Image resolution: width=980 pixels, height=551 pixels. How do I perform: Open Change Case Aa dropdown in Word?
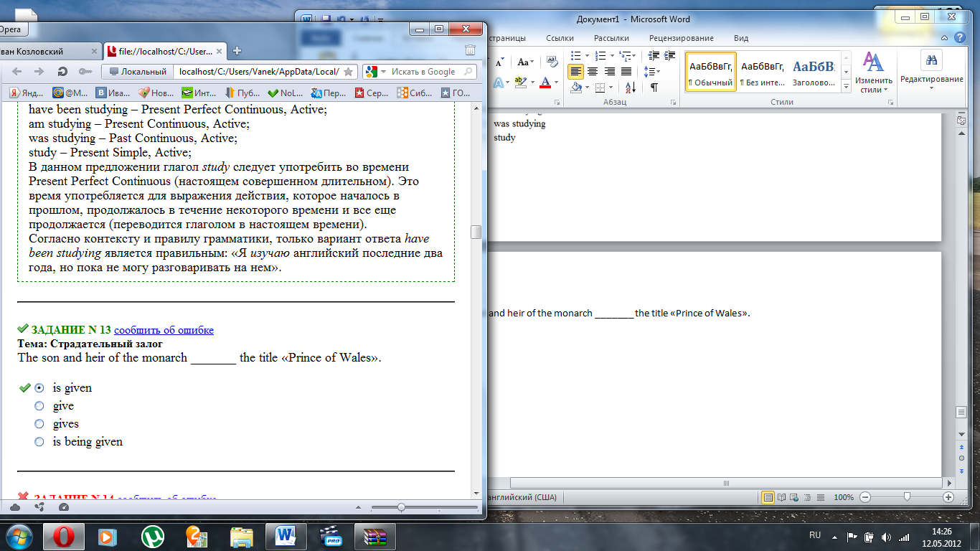[527, 62]
